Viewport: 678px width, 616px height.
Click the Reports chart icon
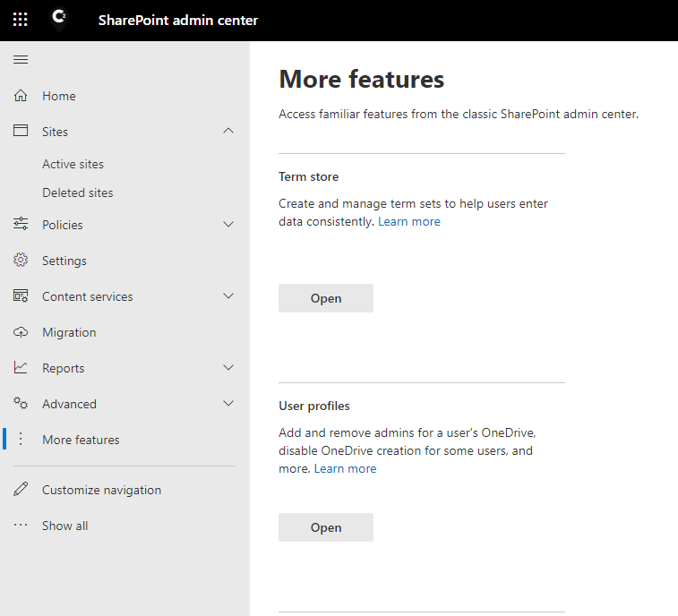(21, 367)
